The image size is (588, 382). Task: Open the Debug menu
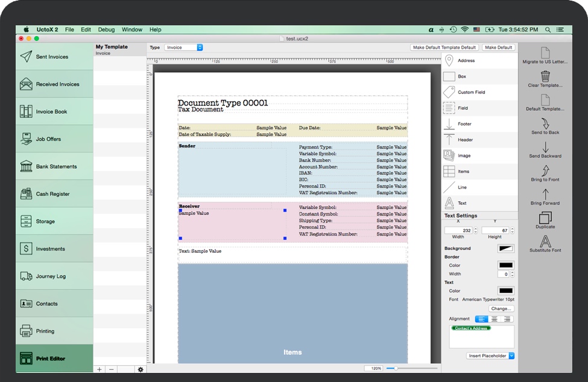click(106, 30)
